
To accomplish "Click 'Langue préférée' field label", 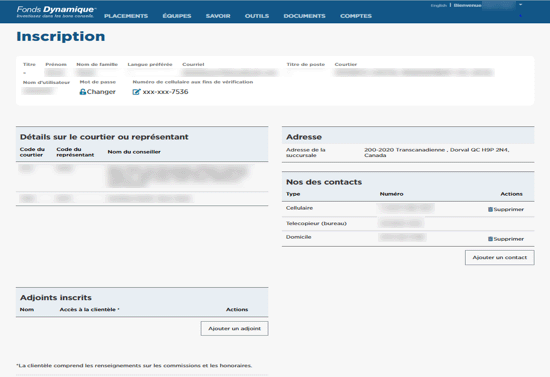I will coord(150,65).
